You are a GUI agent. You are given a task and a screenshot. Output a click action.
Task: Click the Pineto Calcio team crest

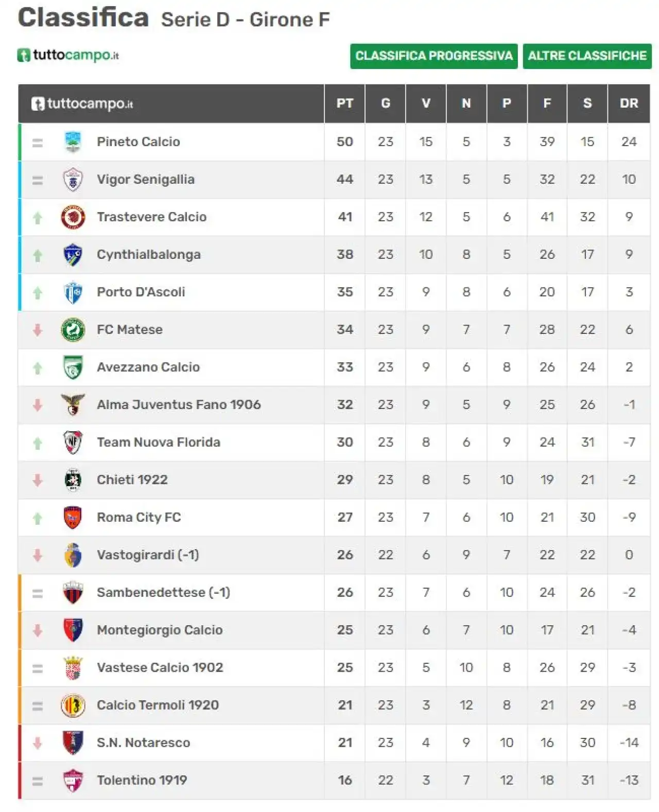[x=73, y=142]
